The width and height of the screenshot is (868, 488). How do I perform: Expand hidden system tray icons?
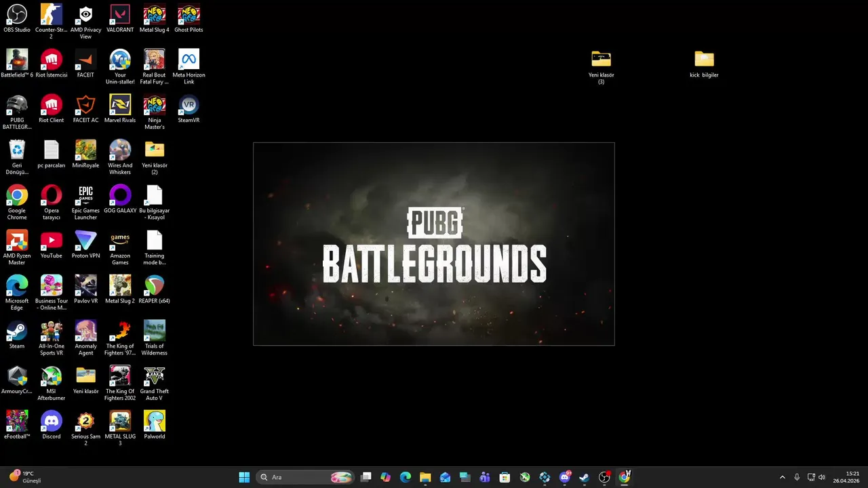pyautogui.click(x=782, y=477)
